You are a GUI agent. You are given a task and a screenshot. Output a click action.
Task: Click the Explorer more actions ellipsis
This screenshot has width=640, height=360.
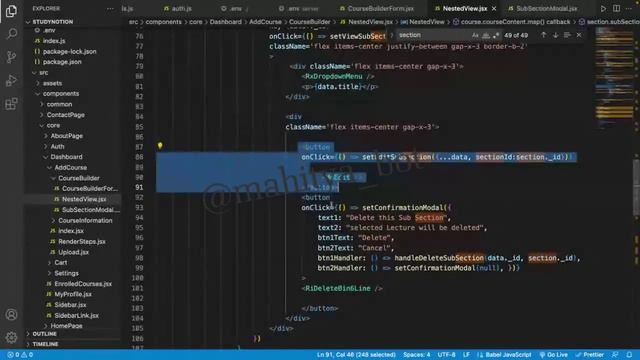[110, 9]
